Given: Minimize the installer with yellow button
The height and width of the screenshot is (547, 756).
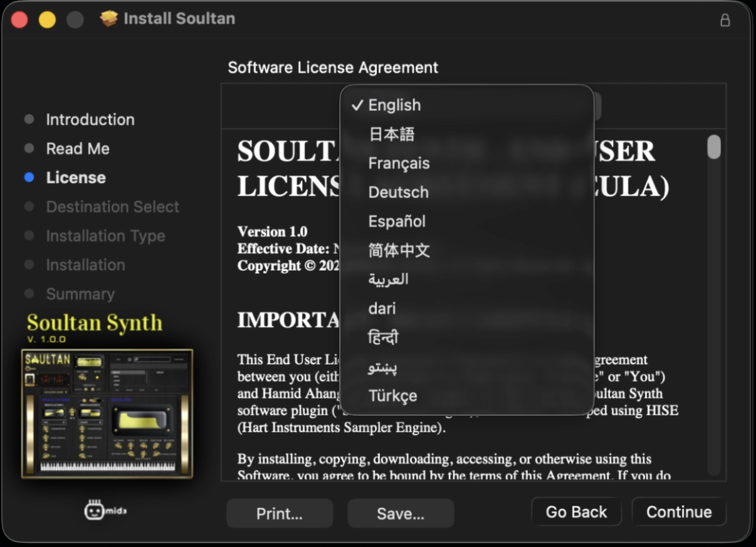Looking at the screenshot, I should [47, 19].
